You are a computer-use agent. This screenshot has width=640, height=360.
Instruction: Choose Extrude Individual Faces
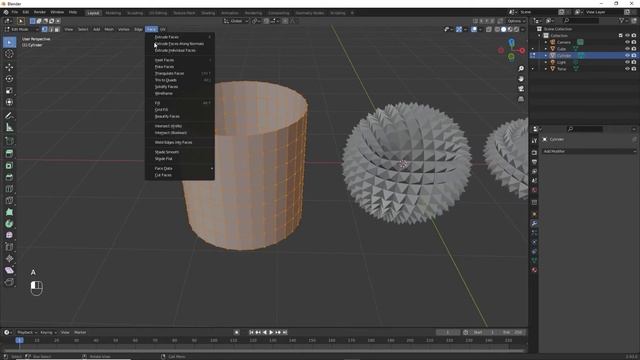[x=180, y=51]
